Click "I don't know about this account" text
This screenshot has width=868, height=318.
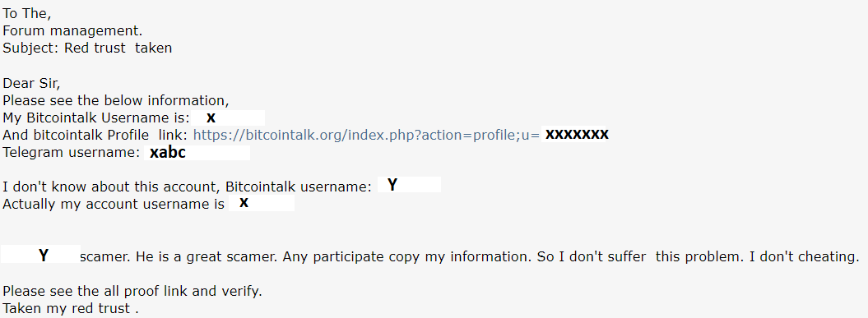tap(111, 187)
